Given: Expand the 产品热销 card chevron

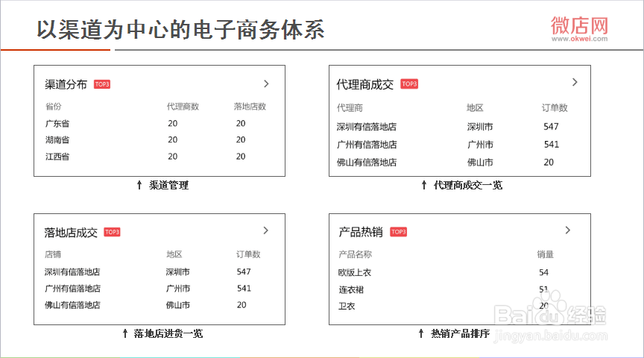Looking at the screenshot, I should [568, 230].
